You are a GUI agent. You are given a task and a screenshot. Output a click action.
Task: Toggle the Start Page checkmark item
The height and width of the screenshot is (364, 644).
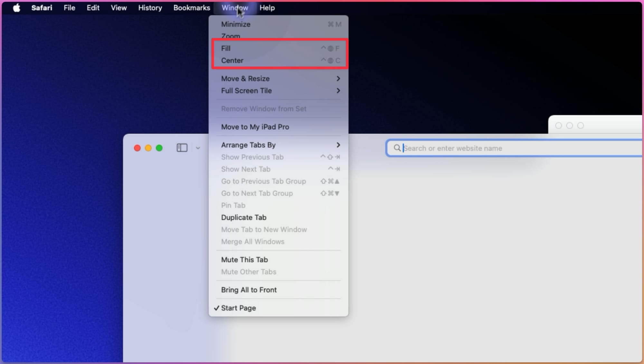(x=238, y=308)
